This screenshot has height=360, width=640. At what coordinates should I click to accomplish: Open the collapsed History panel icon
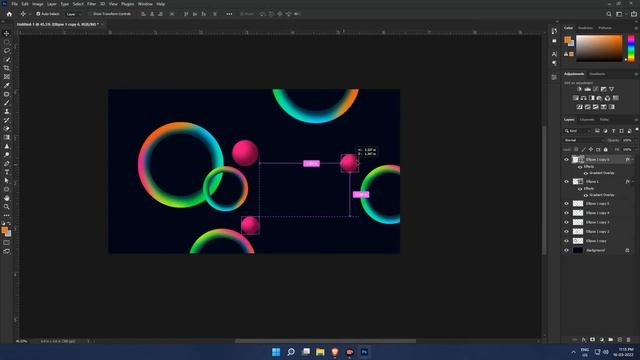tap(554, 31)
